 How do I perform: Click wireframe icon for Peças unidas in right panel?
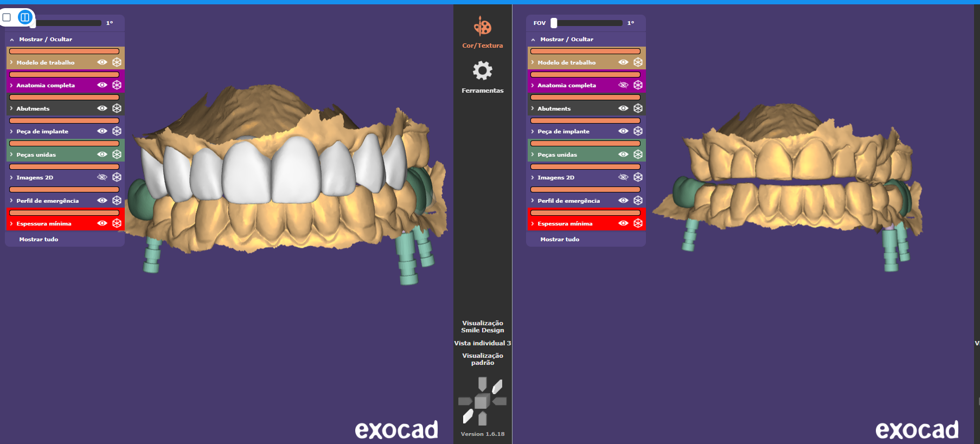(x=638, y=155)
